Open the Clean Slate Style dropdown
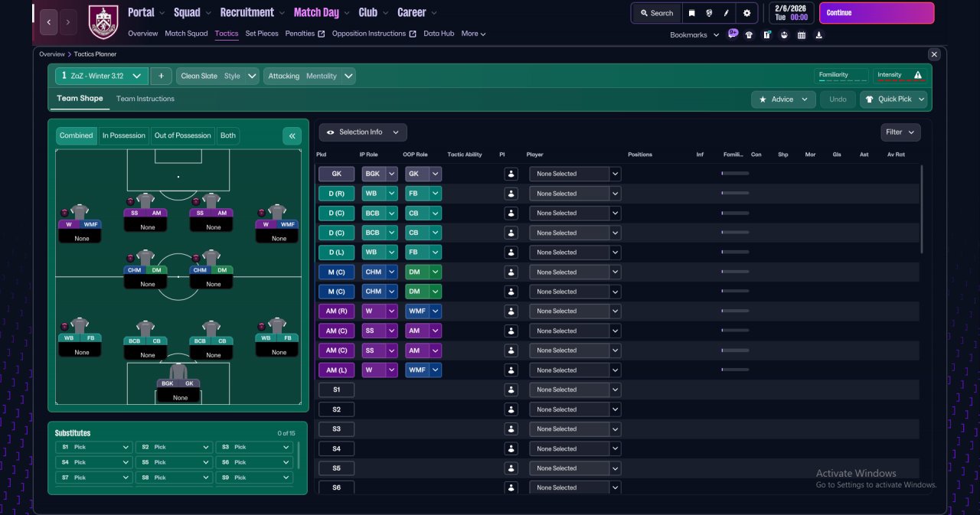The image size is (980, 515). pyautogui.click(x=217, y=76)
